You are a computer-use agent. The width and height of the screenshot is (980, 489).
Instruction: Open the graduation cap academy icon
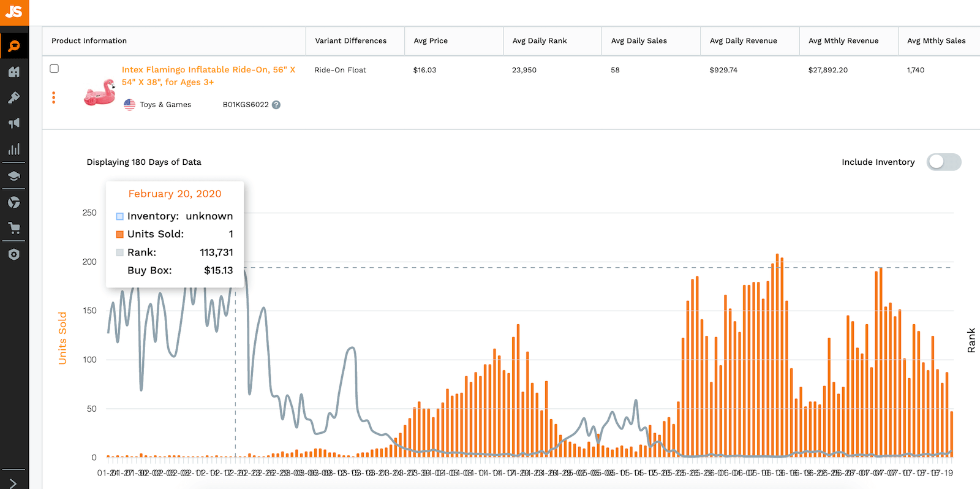tap(14, 176)
